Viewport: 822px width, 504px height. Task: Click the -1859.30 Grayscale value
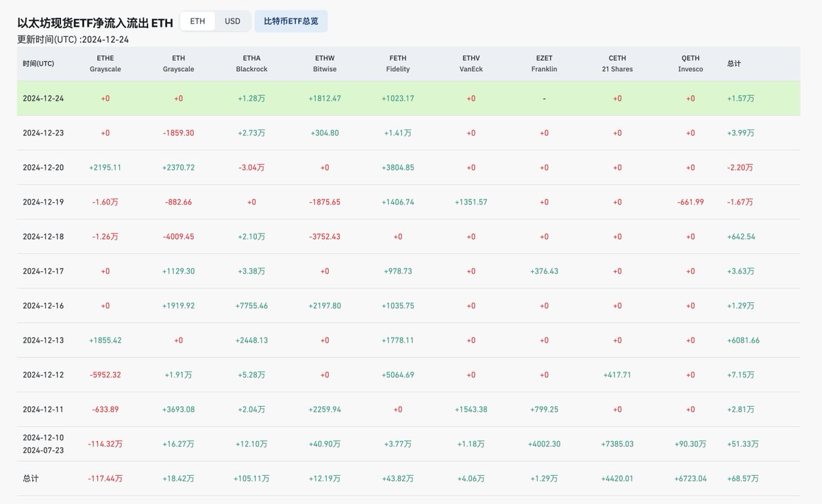point(178,133)
